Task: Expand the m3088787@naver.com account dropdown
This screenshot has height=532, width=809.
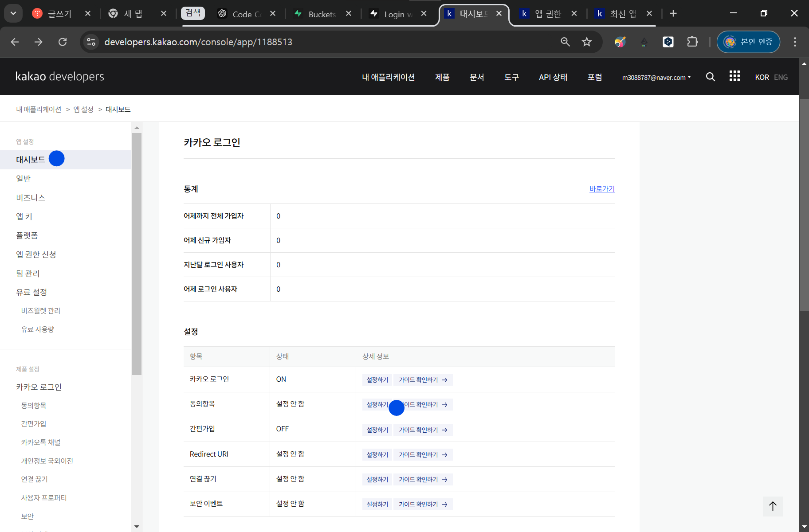Action: [x=656, y=77]
